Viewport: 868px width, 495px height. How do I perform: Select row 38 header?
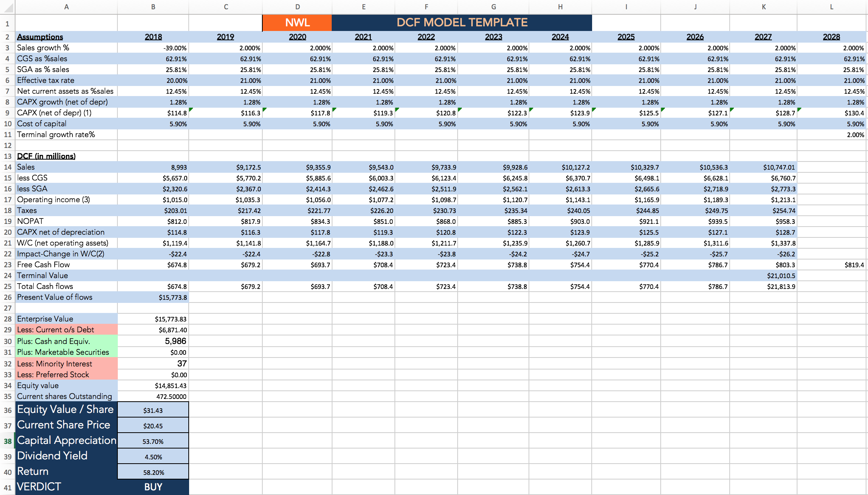click(x=8, y=441)
